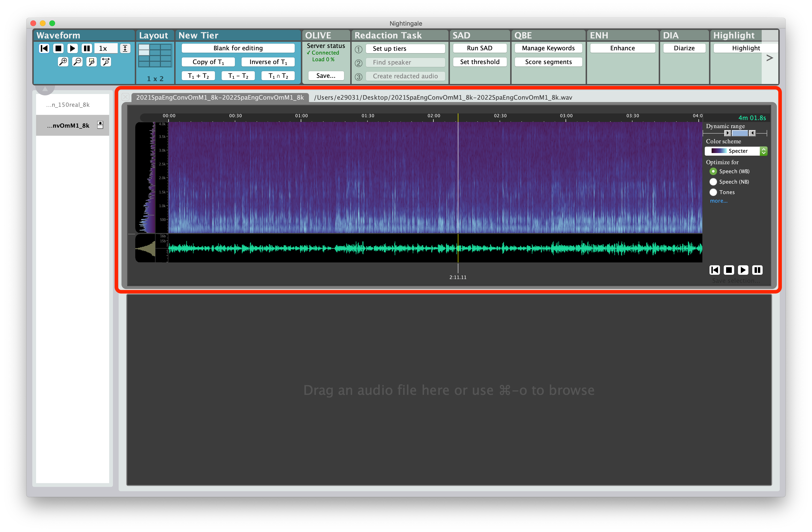The height and width of the screenshot is (532, 812).
Task: Select the n_150real_8k file in the sidebar
Action: point(68,105)
